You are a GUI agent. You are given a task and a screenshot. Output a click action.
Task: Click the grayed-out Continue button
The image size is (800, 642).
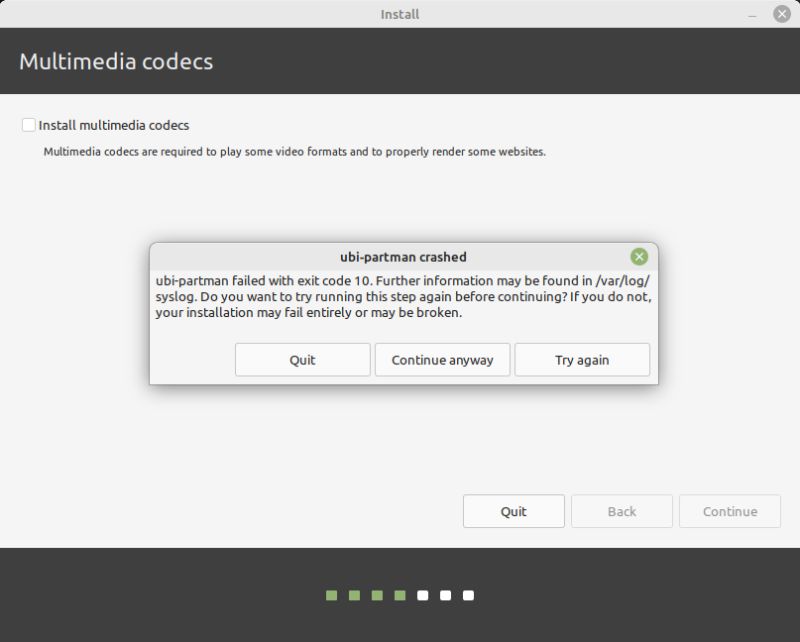[x=730, y=511]
